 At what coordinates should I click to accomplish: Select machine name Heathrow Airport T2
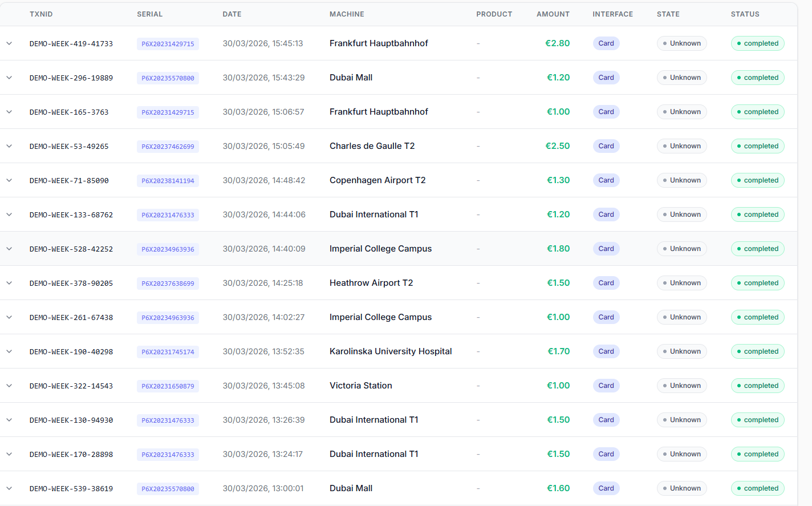[371, 283]
